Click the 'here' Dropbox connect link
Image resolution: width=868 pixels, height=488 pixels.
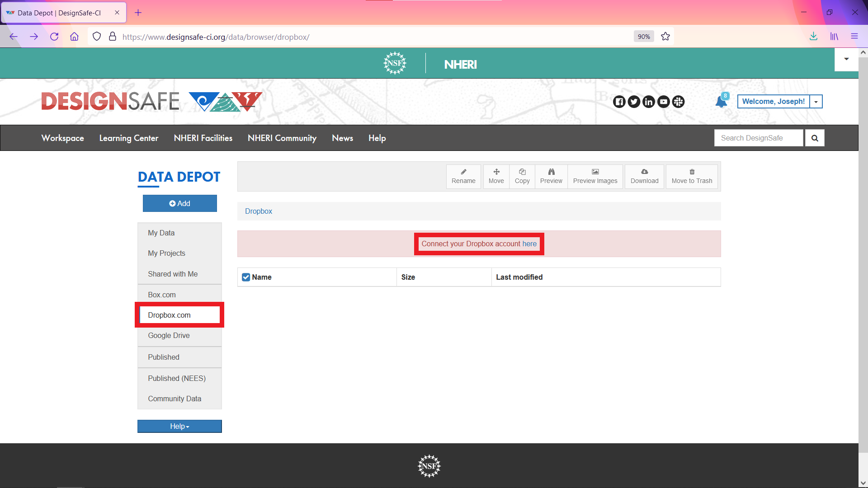point(529,244)
